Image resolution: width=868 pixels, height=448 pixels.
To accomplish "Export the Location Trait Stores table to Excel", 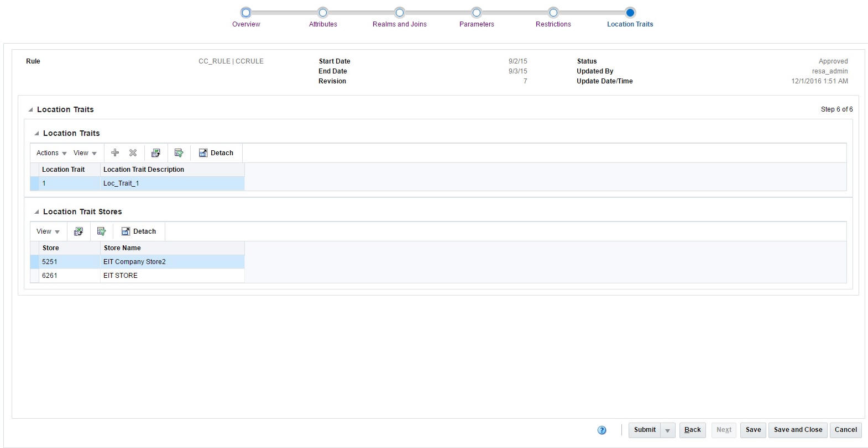I will [79, 231].
